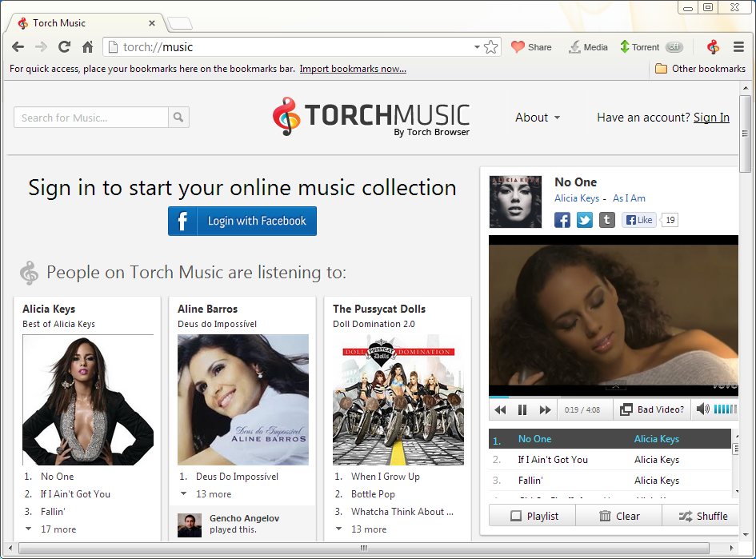Open the home page icon
The image size is (756, 559).
click(87, 46)
